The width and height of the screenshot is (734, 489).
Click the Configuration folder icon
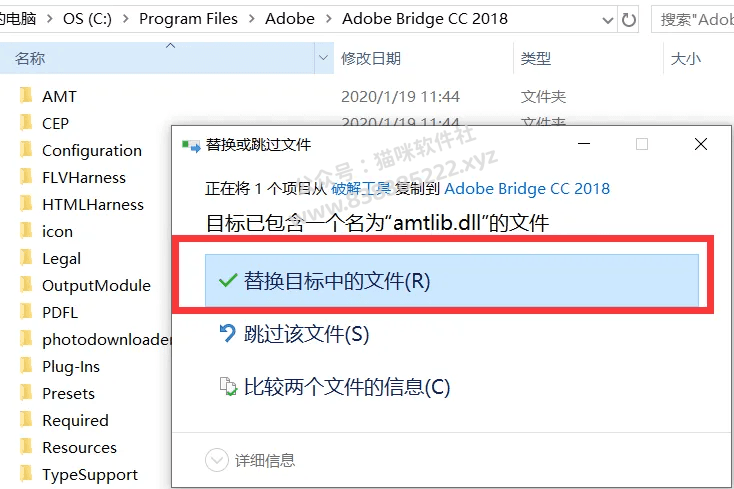pyautogui.click(x=26, y=149)
